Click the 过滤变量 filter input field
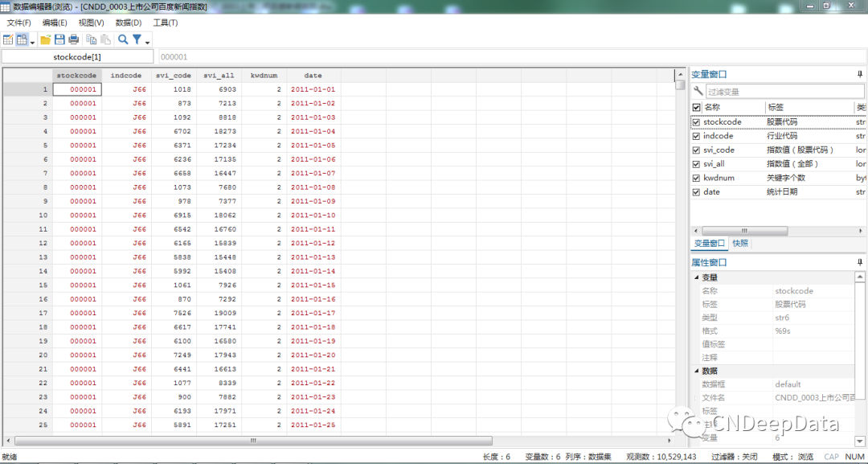Viewport: 868px width, 464px height. [x=784, y=92]
